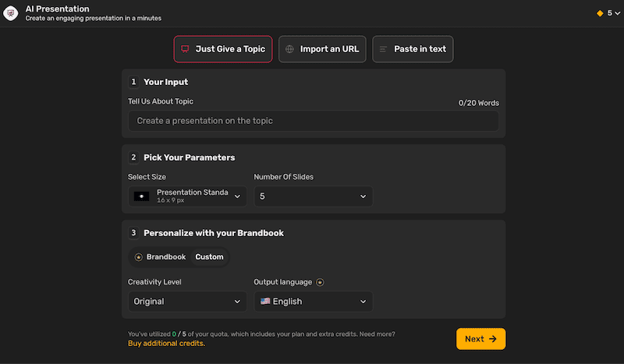Click the text lines icon on Paste in text
Screen dimensions: 624x364
pyautogui.click(x=383, y=49)
